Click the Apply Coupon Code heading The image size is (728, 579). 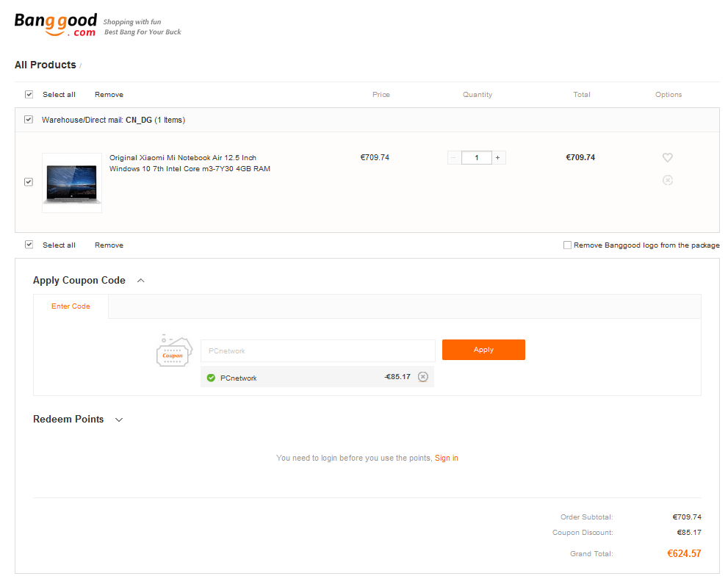tap(79, 281)
